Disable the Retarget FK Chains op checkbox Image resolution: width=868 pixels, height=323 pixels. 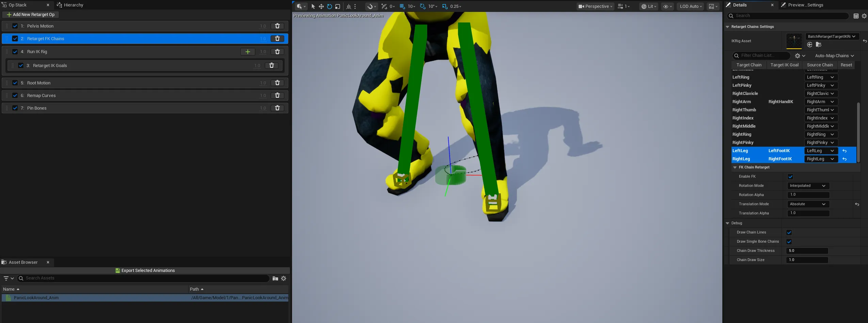(x=15, y=38)
